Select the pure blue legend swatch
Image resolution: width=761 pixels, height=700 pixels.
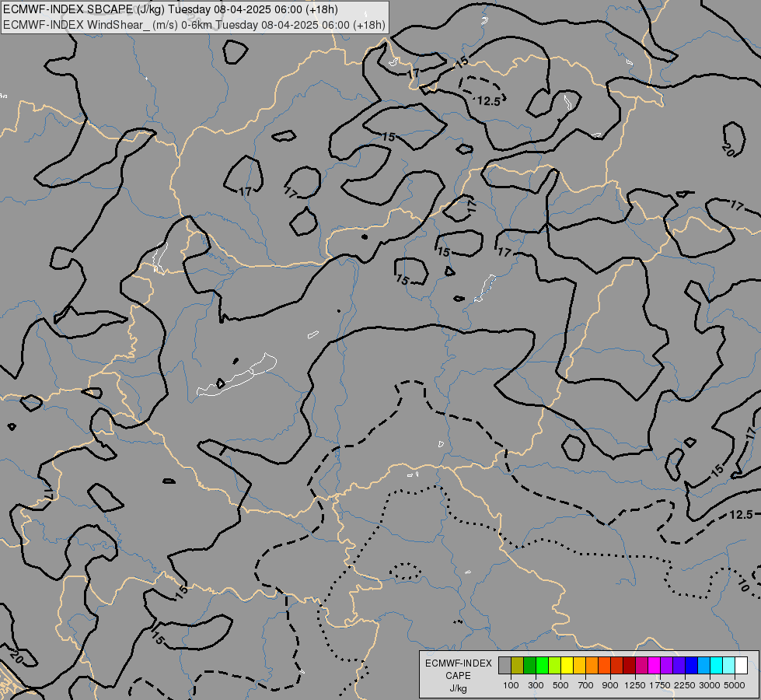point(691,665)
